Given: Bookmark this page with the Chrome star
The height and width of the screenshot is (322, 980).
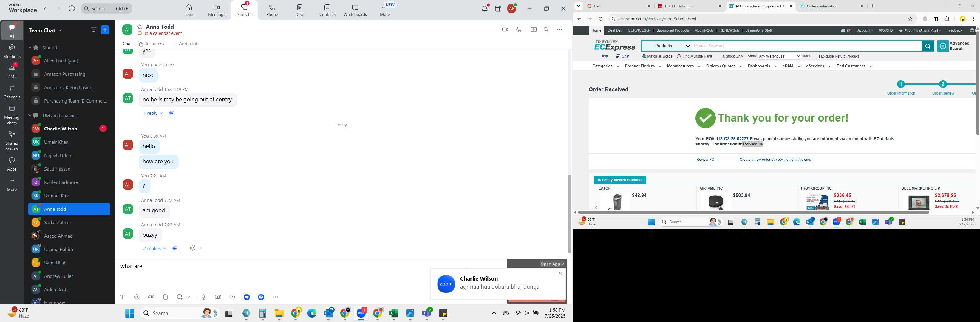Looking at the screenshot, I should click(911, 18).
